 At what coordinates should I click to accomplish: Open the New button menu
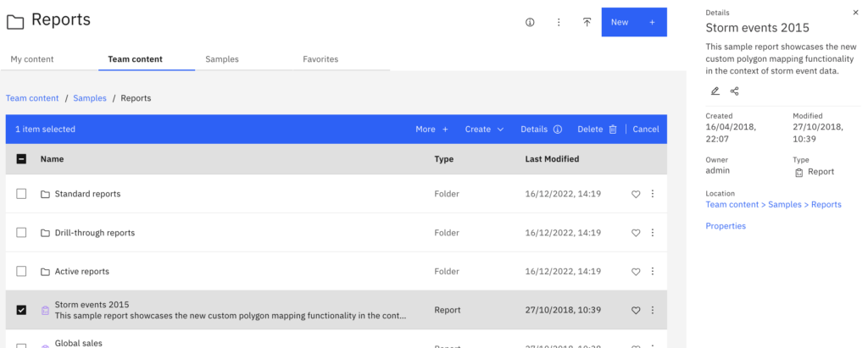click(x=633, y=22)
